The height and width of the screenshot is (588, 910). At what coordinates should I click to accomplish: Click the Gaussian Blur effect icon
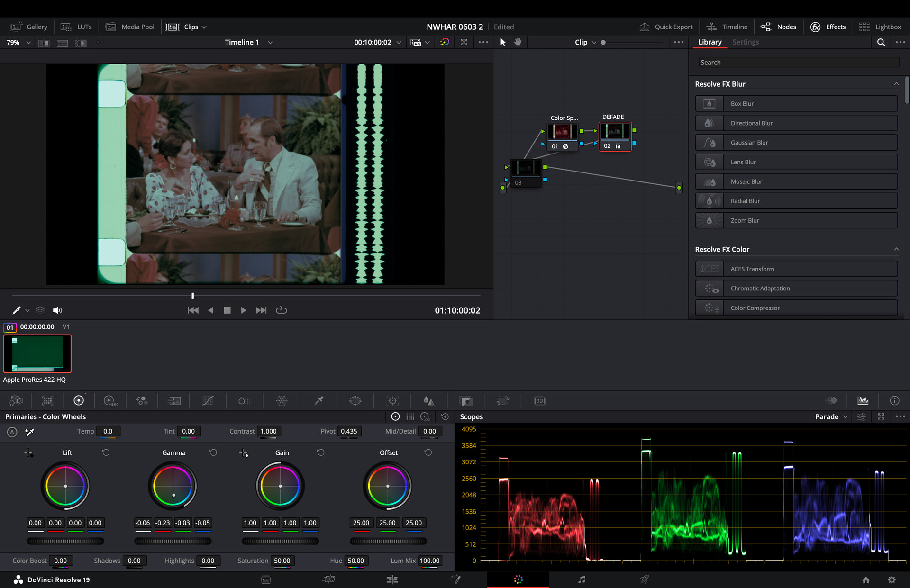click(x=709, y=143)
